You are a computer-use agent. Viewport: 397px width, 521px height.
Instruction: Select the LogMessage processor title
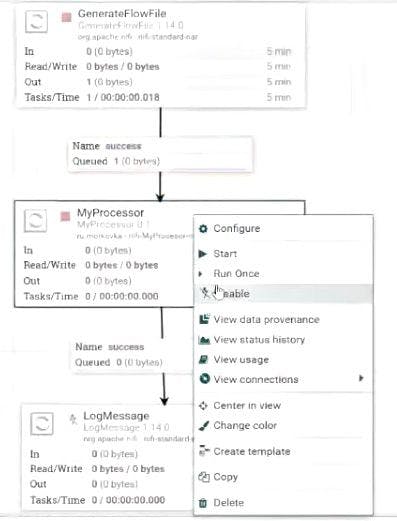[x=116, y=416]
